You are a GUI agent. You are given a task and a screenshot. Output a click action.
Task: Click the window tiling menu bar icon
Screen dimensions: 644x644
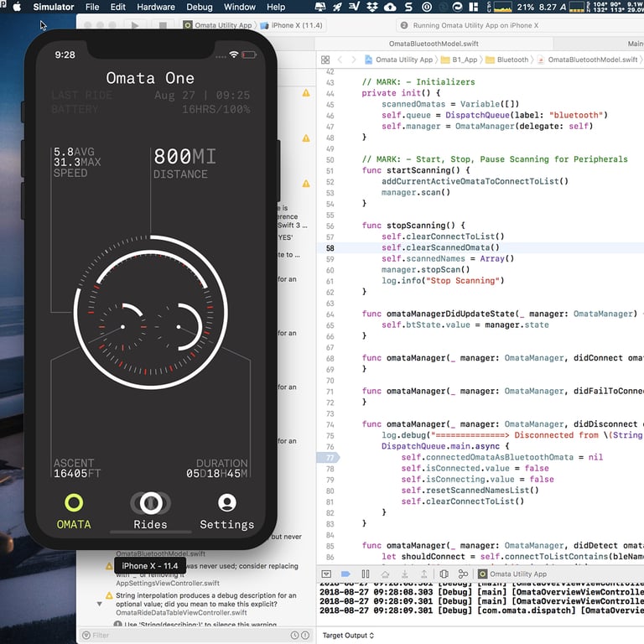click(474, 7)
